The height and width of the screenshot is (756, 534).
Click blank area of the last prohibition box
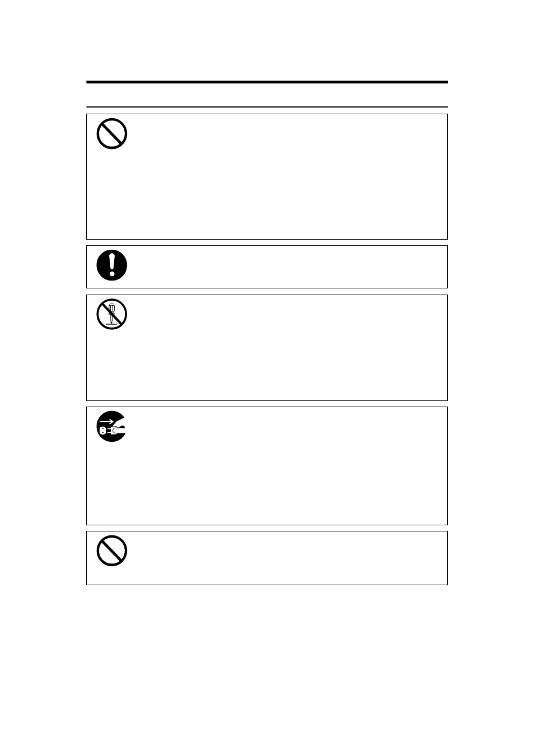[280, 558]
